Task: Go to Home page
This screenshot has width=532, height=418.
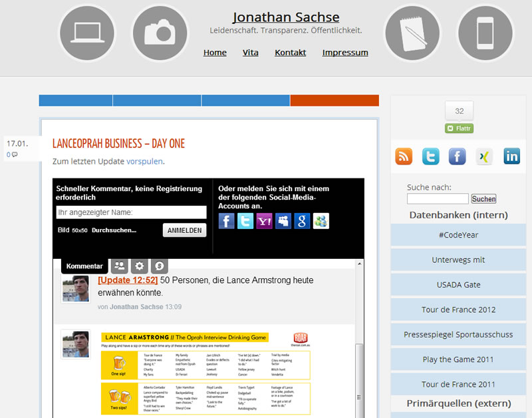Action: pos(215,53)
